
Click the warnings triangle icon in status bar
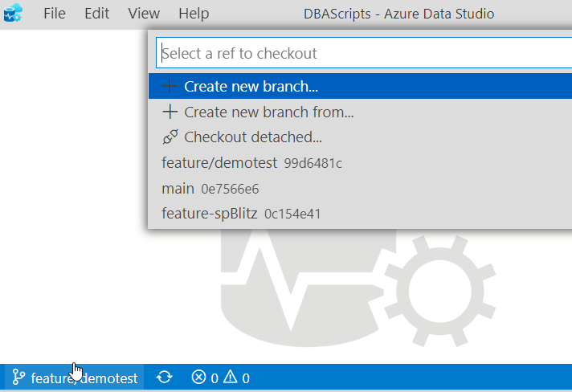coord(230,378)
